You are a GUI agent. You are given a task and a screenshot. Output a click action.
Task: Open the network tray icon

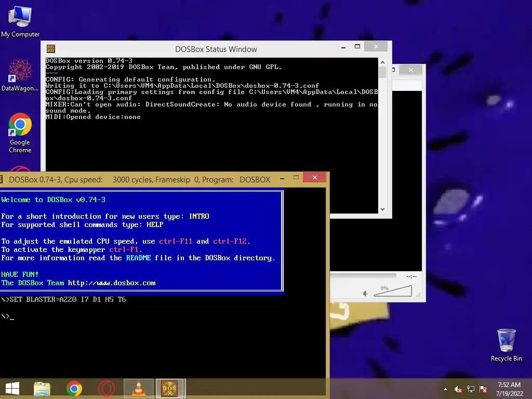tap(471, 389)
